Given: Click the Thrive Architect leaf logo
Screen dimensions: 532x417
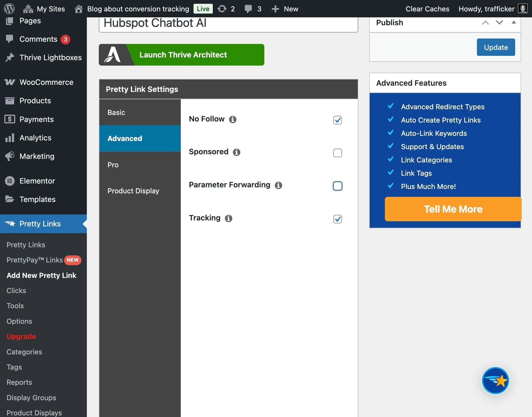Looking at the screenshot, I should pyautogui.click(x=113, y=55).
